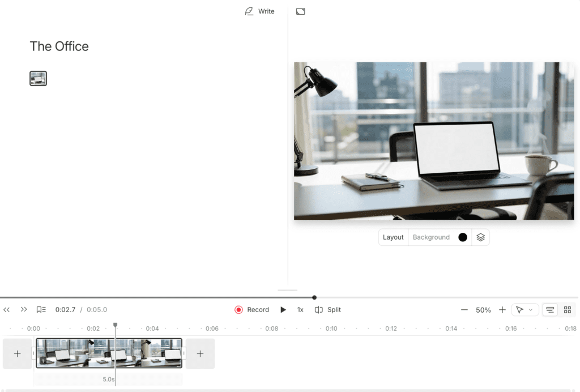Open the chapter markers list
This screenshot has height=392, width=580.
[x=40, y=309]
